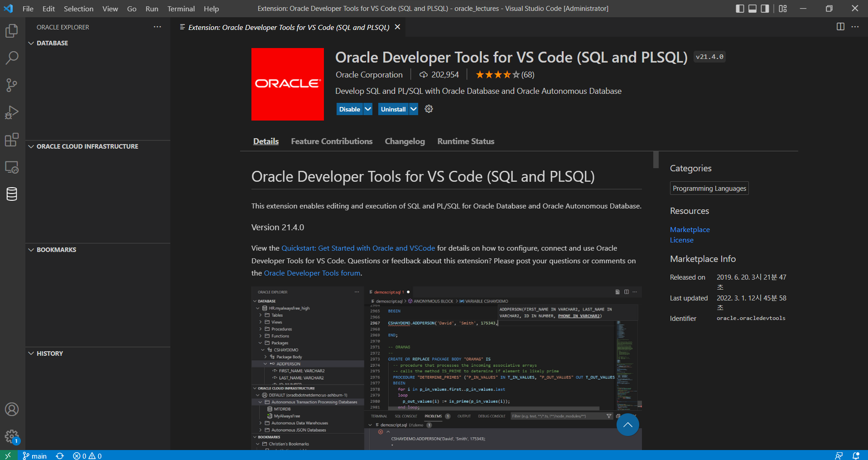Open the Oracle Corporation publisher link
Viewport: 868px width, 460px height.
click(x=369, y=75)
